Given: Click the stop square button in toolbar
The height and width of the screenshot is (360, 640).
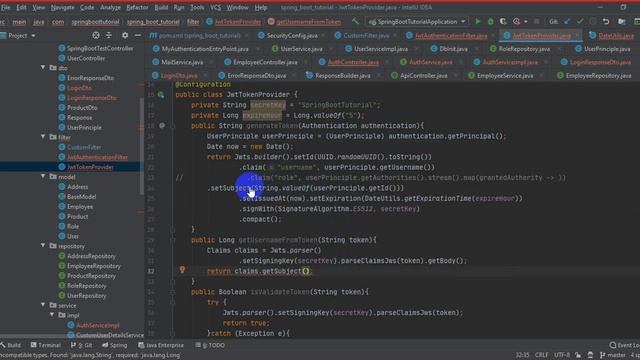Looking at the screenshot, I should point(537,21).
